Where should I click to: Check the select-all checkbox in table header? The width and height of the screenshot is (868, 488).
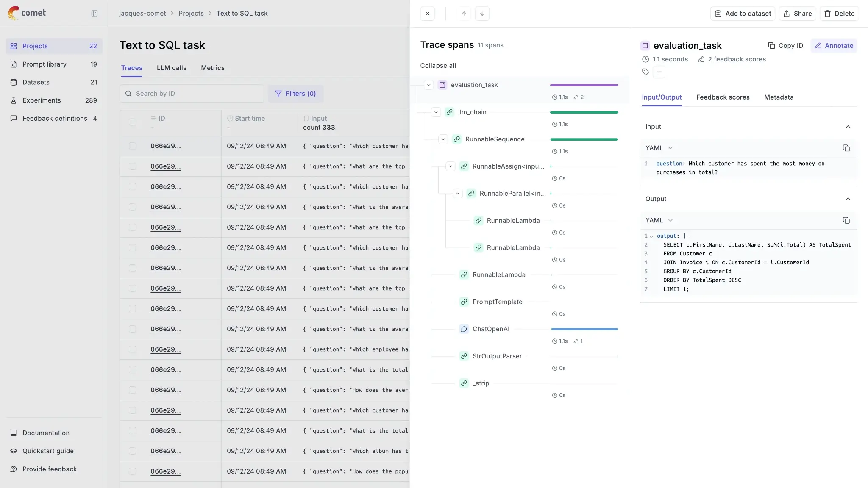point(132,122)
